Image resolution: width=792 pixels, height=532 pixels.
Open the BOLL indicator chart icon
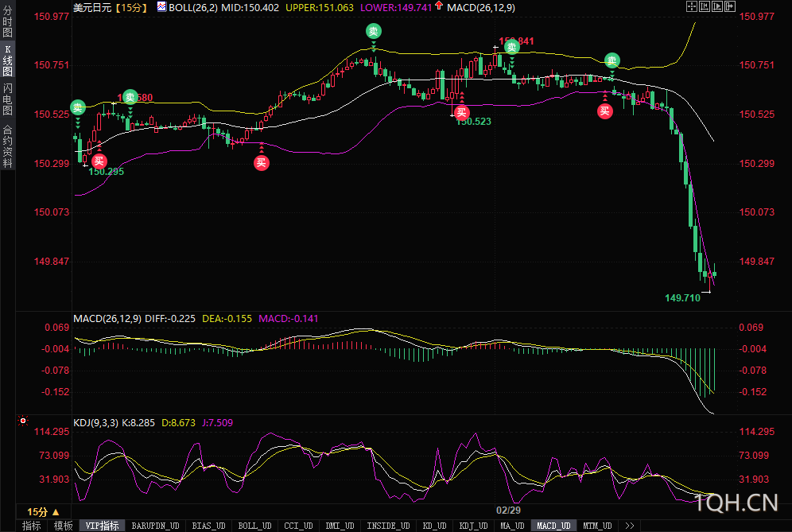point(161,6)
